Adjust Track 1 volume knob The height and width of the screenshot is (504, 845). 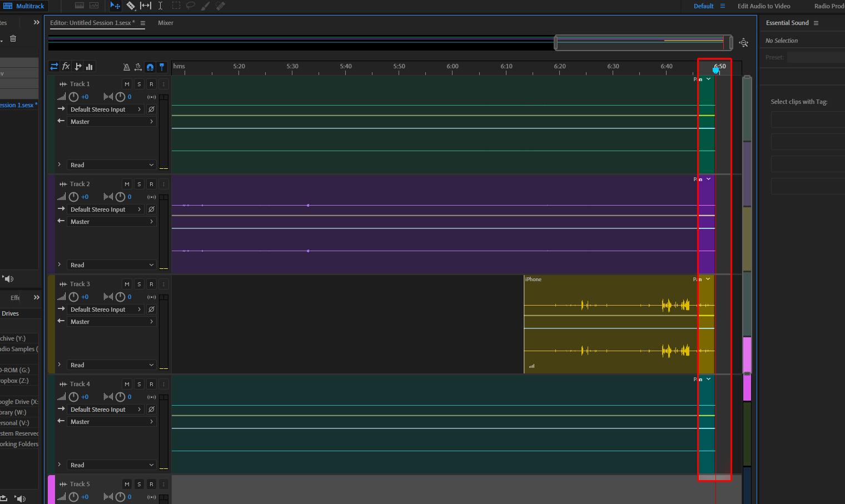coord(74,97)
